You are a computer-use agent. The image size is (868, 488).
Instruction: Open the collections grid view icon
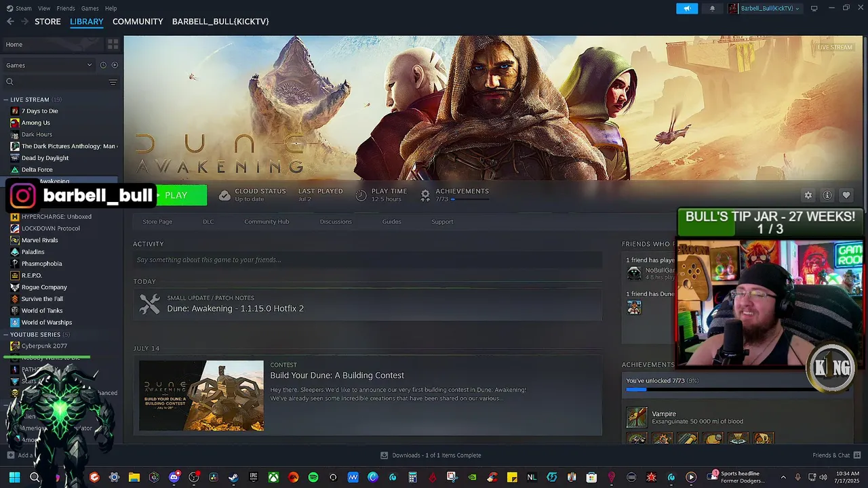tap(113, 44)
